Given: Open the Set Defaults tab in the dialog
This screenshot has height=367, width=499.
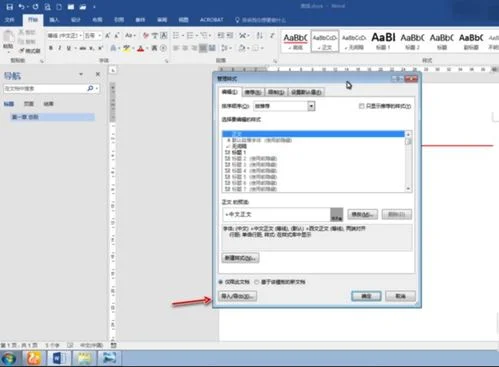Looking at the screenshot, I should click(x=306, y=92).
